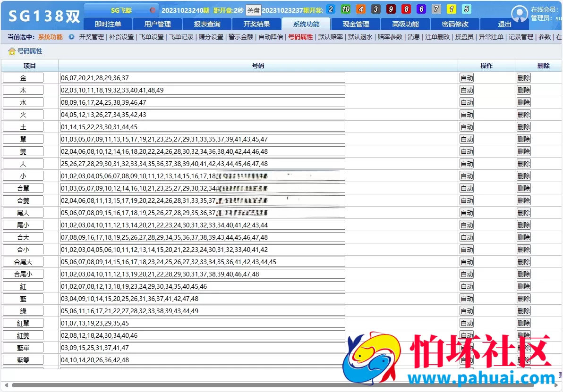Switch to the 高级功能 tab

click(x=405, y=24)
